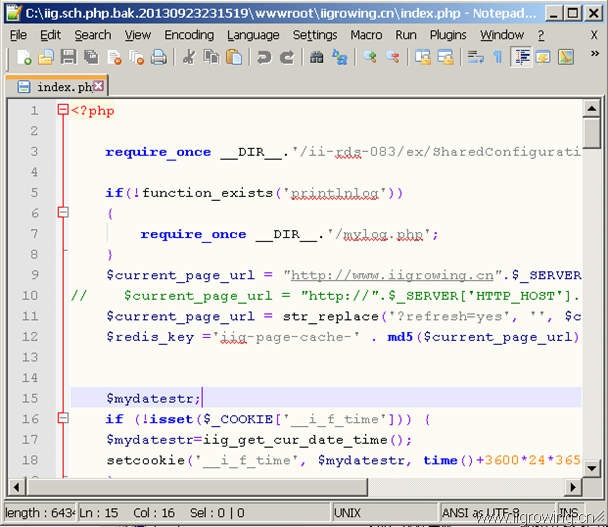Click length status bar entry
The height and width of the screenshot is (527, 608).
(40, 513)
